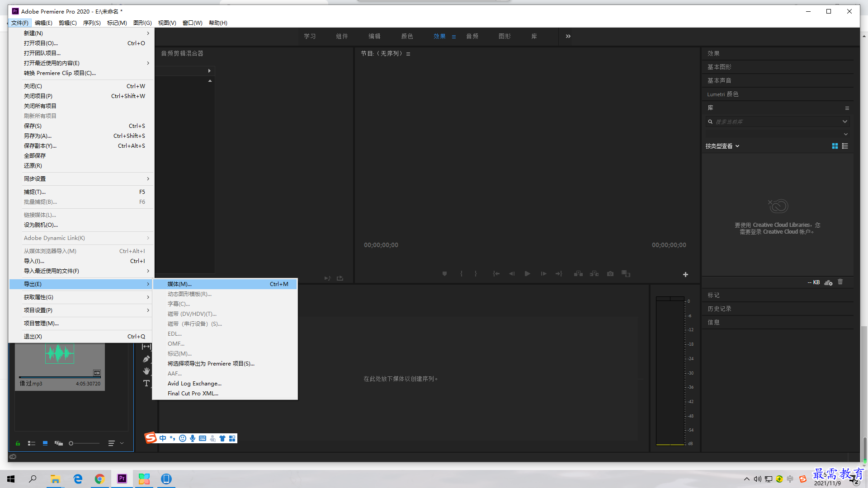Open File Explorer from the Windows taskbar
The height and width of the screenshot is (488, 868).
55,479
